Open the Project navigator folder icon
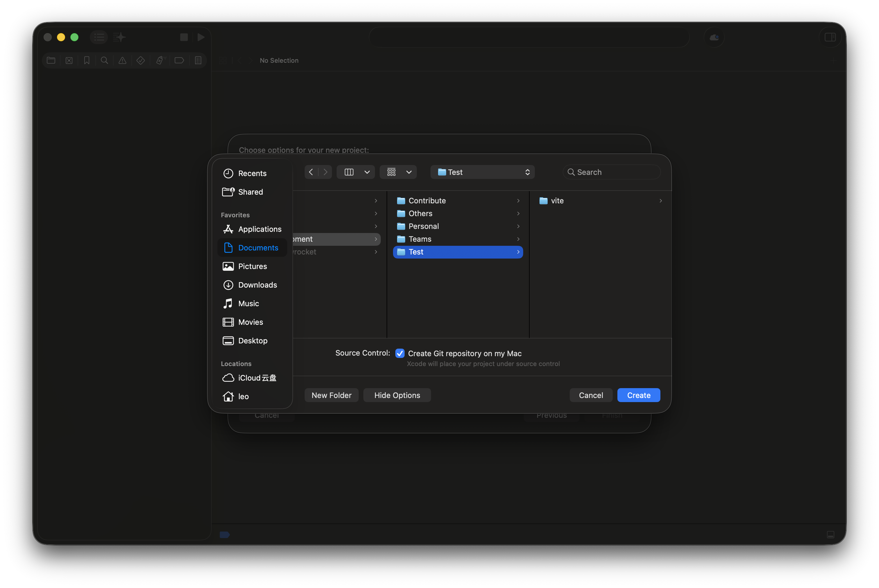 click(51, 60)
